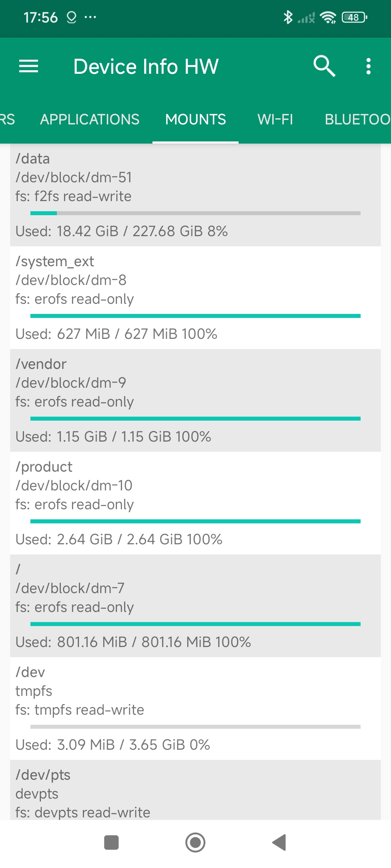This screenshot has width=391, height=868.
Task: Tap the search magnifier icon
Action: (324, 66)
